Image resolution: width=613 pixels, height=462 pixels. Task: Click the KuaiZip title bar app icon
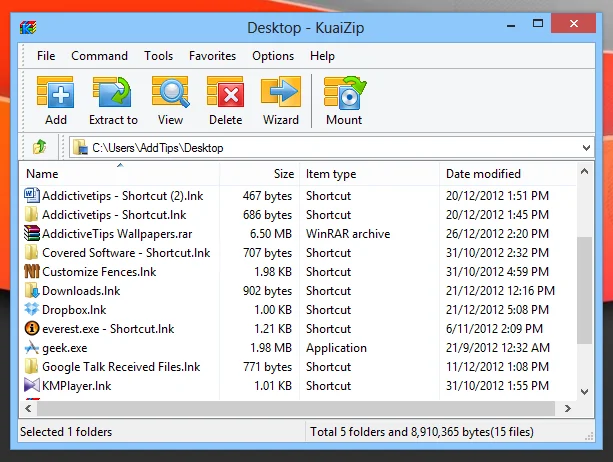tap(28, 27)
